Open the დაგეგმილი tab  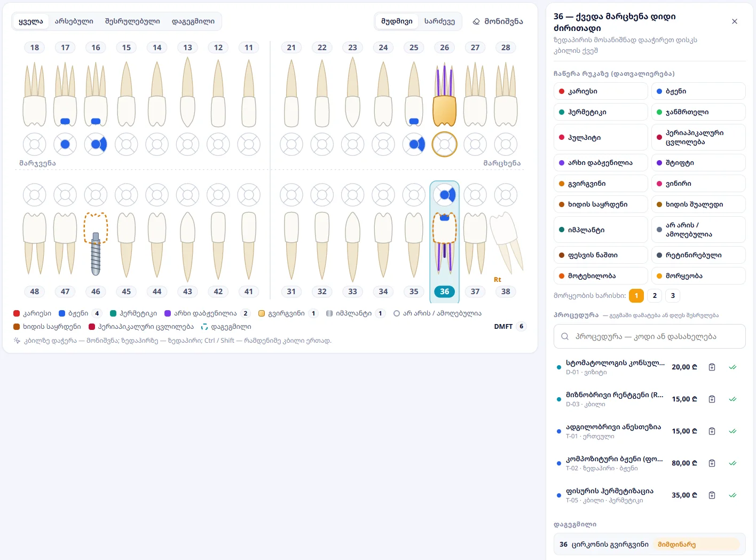[x=193, y=21]
